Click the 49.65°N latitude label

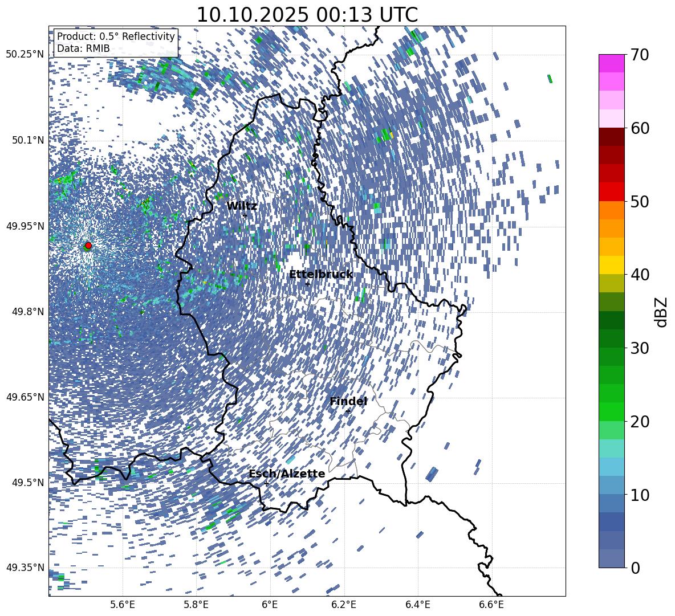tap(25, 397)
